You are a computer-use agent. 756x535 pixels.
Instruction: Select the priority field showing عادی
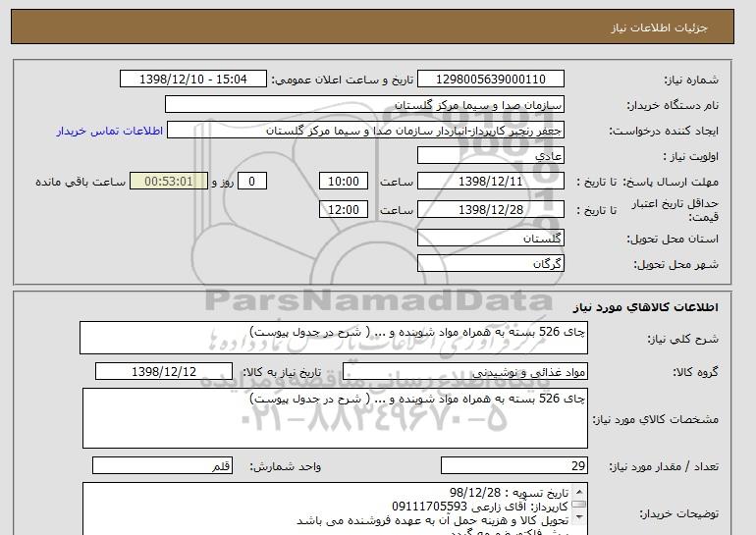(490, 156)
